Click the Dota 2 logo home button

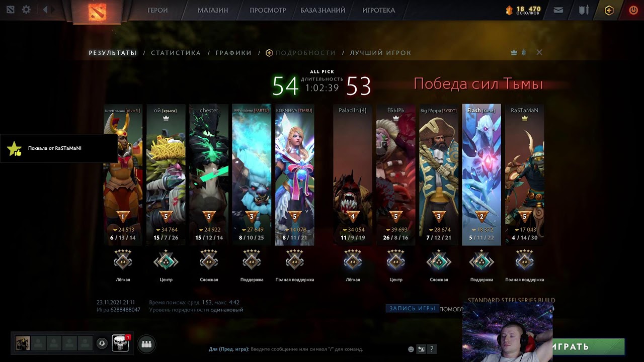(97, 12)
